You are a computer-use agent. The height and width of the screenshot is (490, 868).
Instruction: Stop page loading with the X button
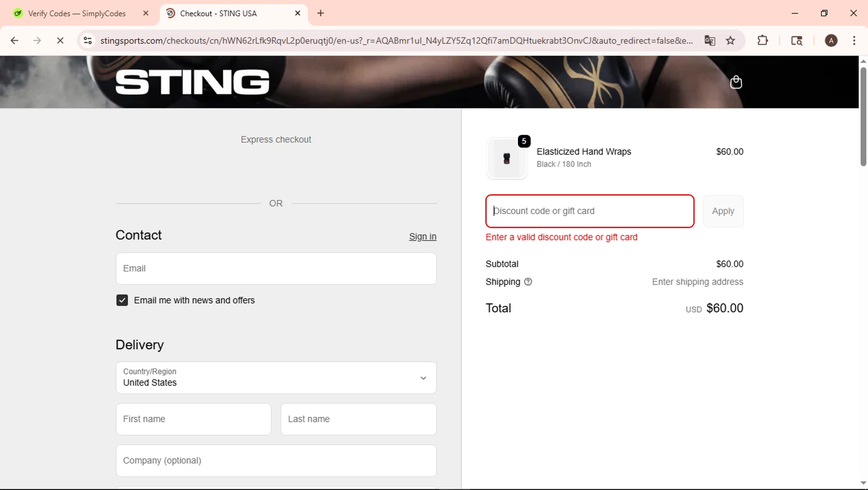[x=60, y=40]
